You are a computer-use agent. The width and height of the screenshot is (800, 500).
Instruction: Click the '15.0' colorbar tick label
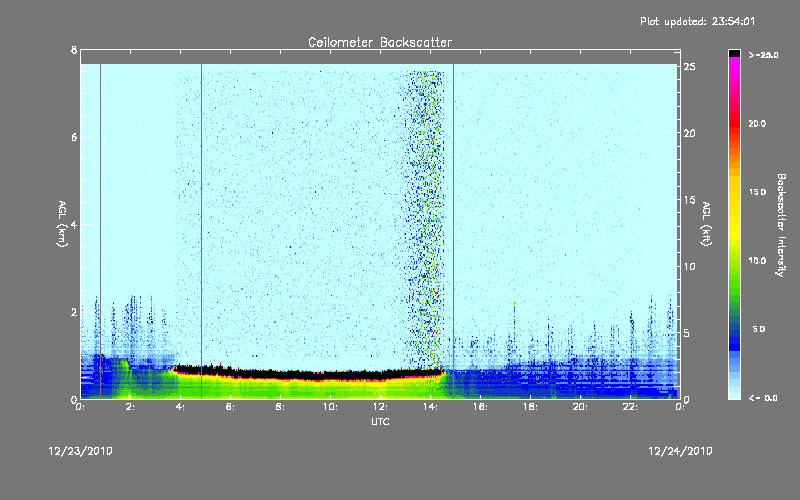[757, 192]
